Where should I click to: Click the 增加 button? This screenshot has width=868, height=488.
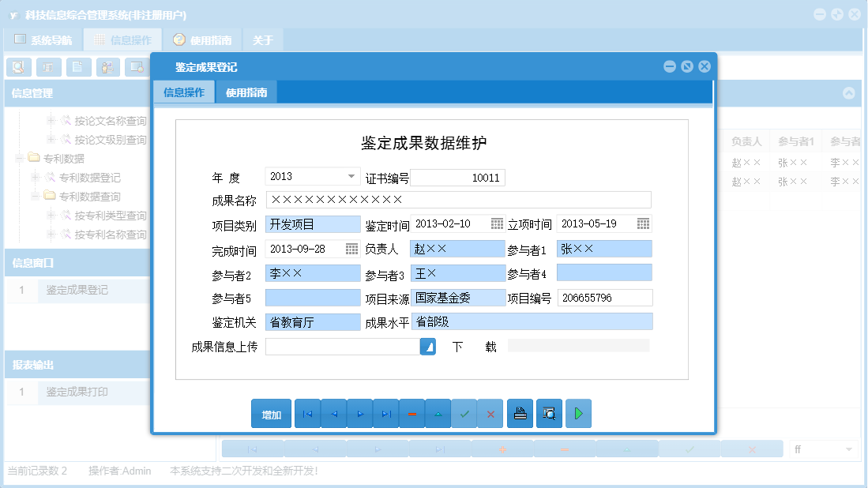click(x=271, y=413)
